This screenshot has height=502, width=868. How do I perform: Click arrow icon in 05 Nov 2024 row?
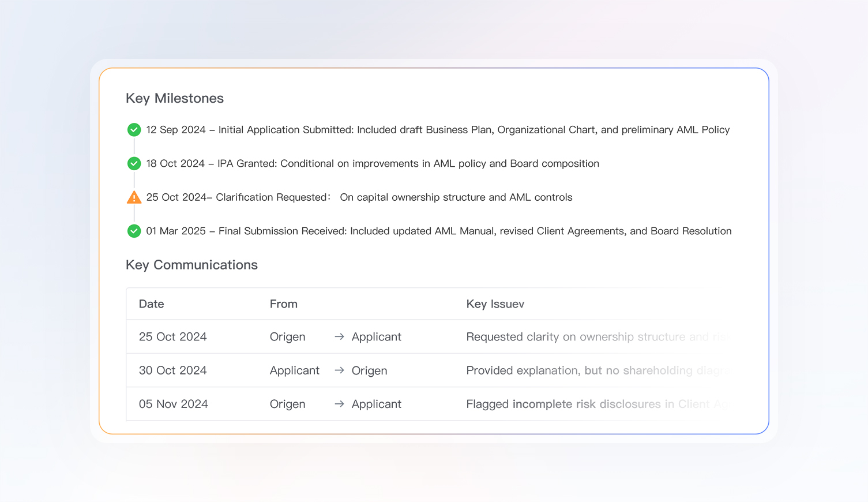coord(339,404)
